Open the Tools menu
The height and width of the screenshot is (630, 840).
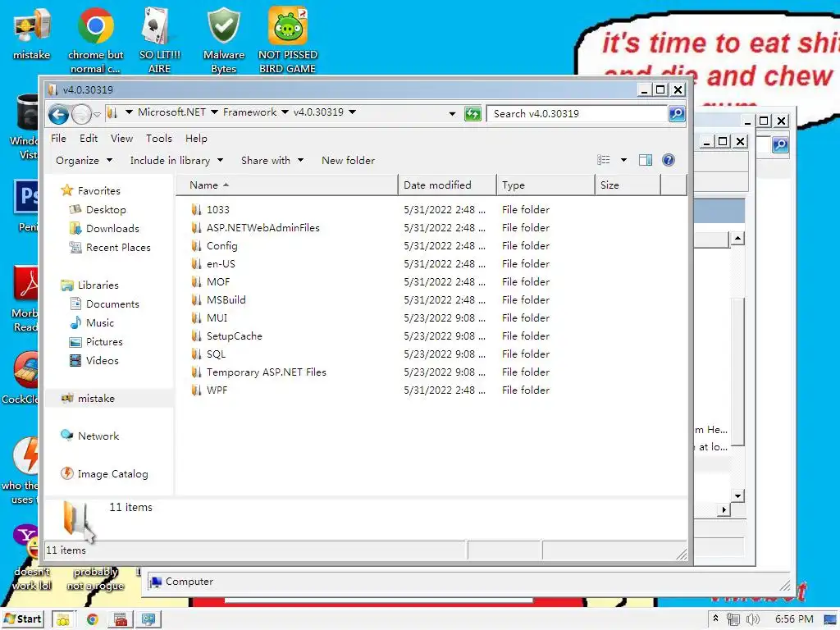click(158, 138)
